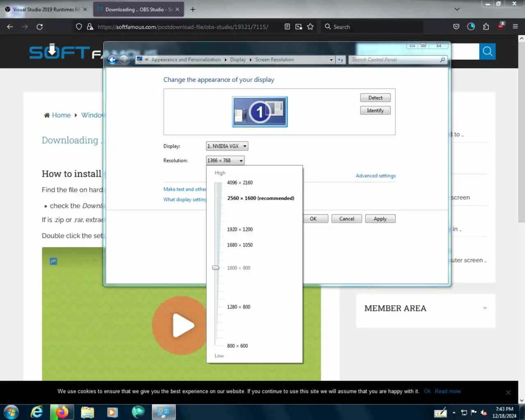The image size is (525, 420).
Task: Click the Firefox taskbar icon
Action: pyautogui.click(x=62, y=412)
